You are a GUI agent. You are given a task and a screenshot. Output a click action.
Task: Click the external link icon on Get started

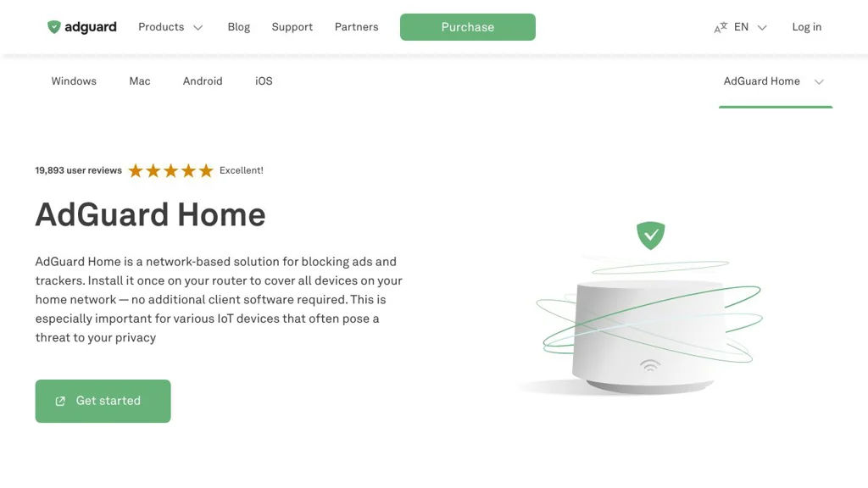[60, 402]
